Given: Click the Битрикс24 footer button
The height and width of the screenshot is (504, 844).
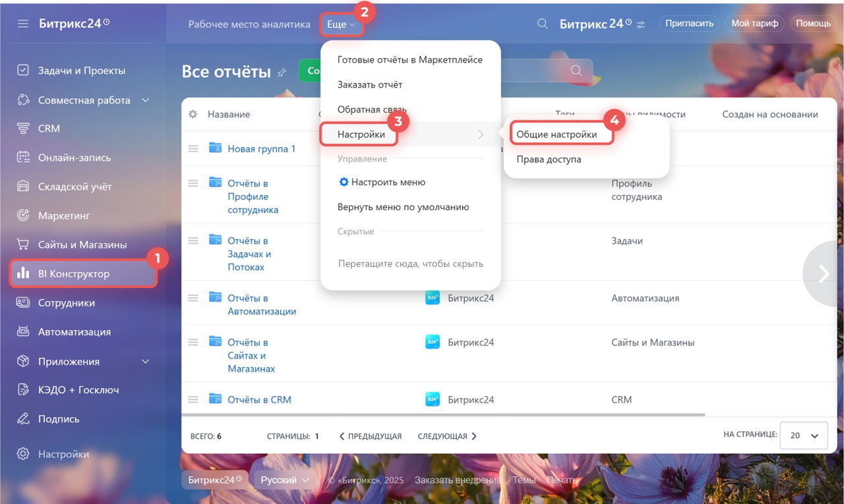Looking at the screenshot, I should coord(215,480).
